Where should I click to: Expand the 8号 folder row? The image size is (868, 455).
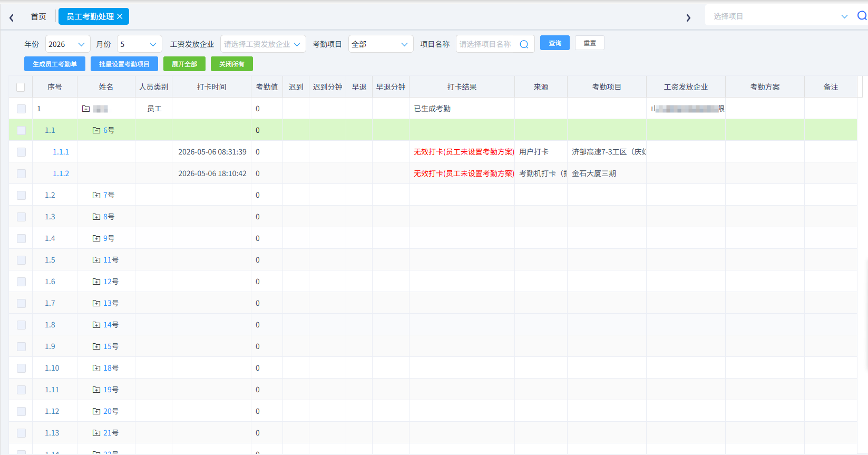click(96, 217)
